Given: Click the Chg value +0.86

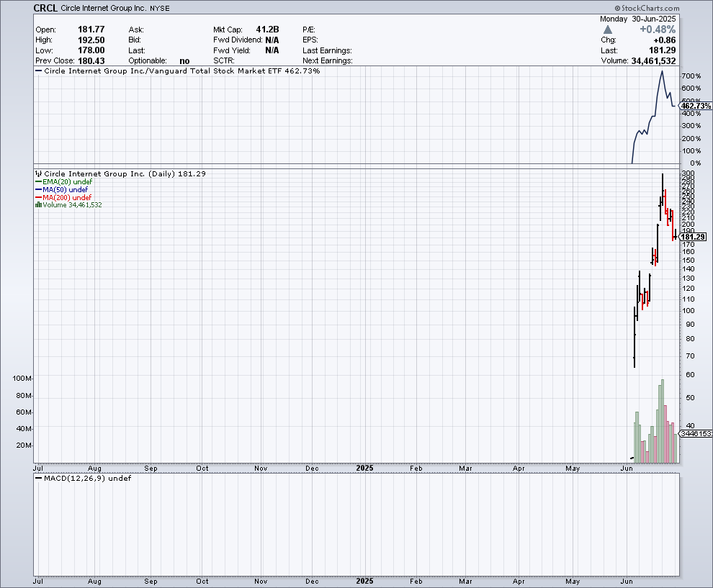Looking at the screenshot, I should 665,40.
